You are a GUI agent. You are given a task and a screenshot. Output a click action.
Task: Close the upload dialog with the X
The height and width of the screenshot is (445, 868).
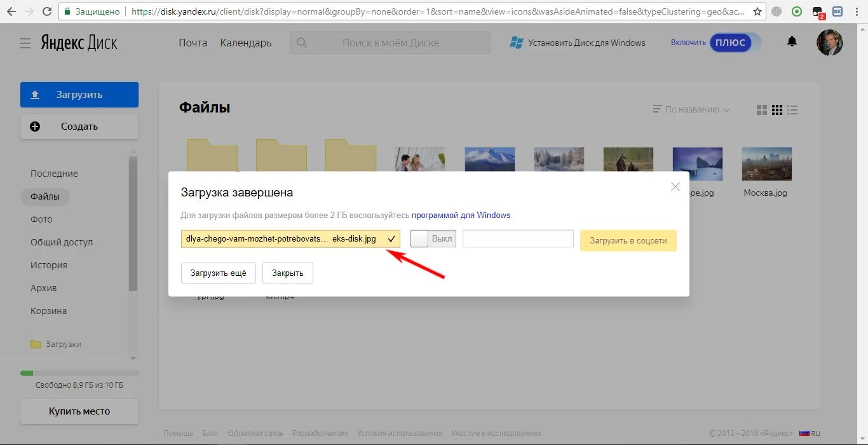pyautogui.click(x=675, y=186)
